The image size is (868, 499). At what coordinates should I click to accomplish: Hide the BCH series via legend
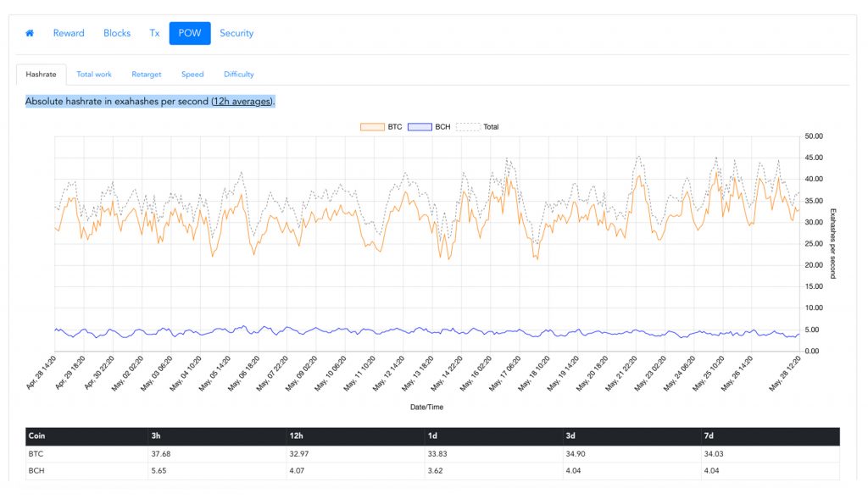point(420,127)
